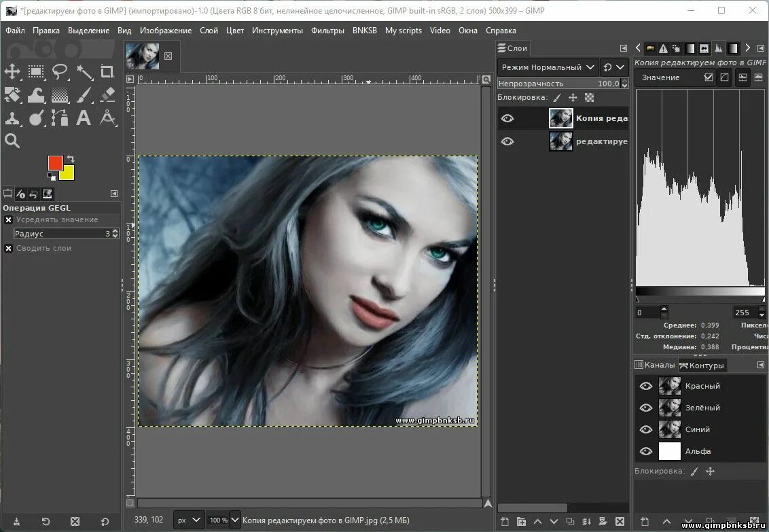
Task: Switch to the Контуры tab
Action: point(702,366)
